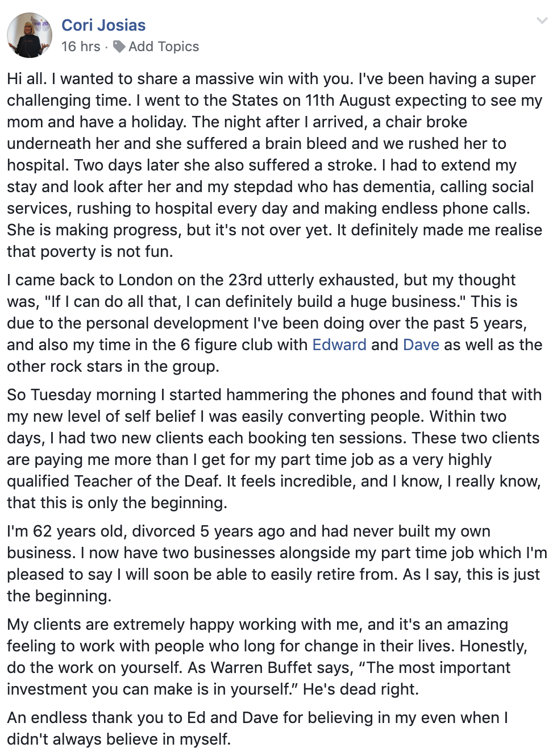Click the tag icon beside Add Topics

pyautogui.click(x=119, y=47)
